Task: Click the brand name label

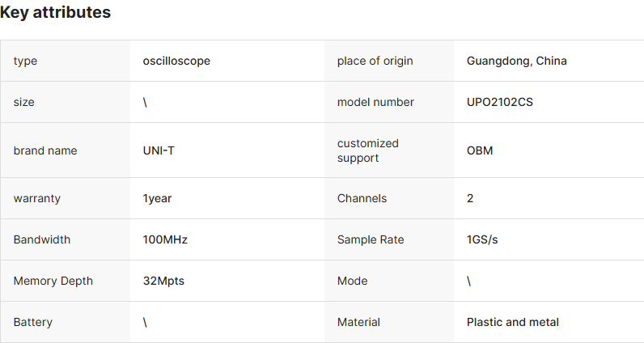Action: (x=45, y=150)
